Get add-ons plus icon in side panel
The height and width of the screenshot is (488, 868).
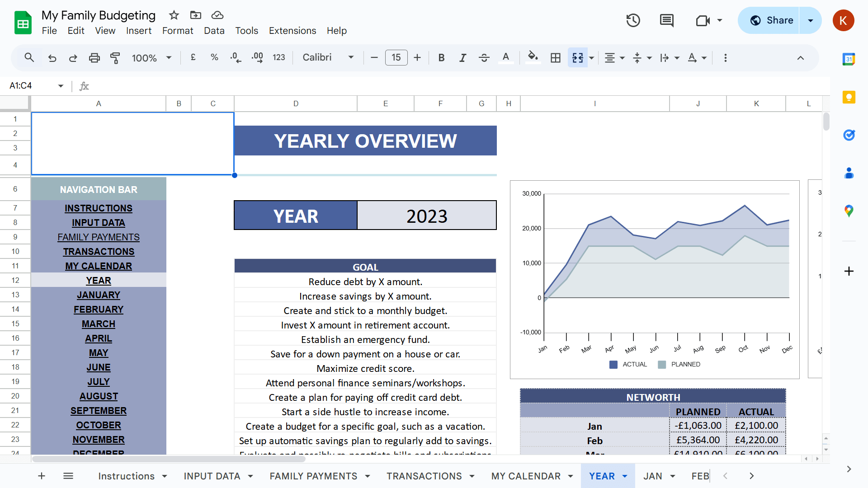point(849,271)
